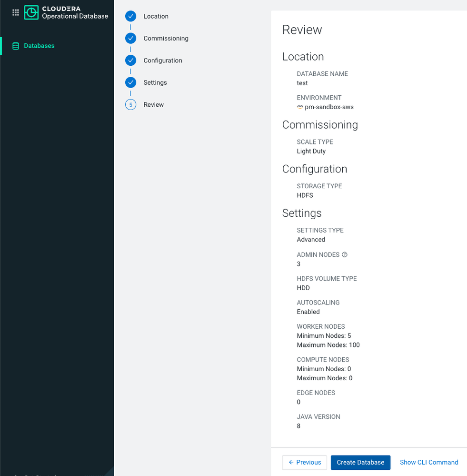Click the Create Database button

click(360, 462)
